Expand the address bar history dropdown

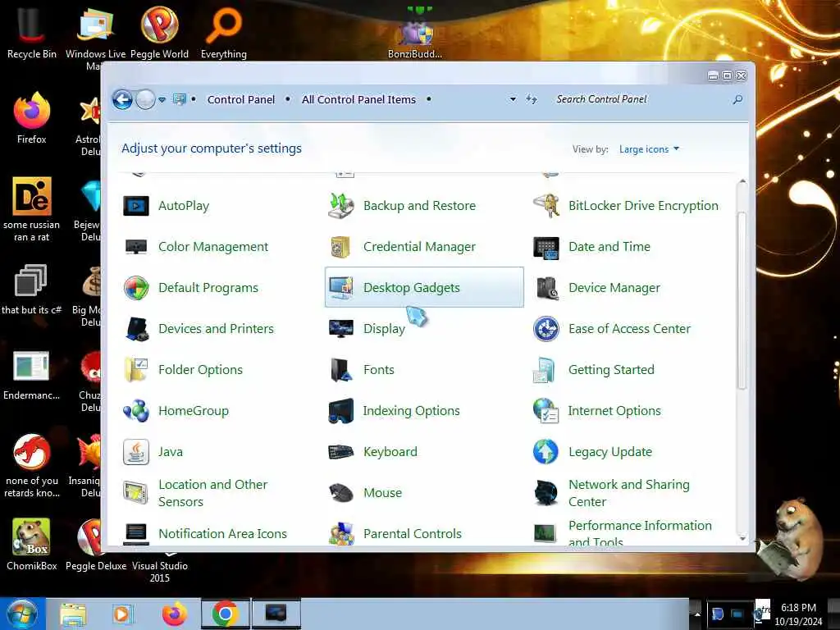point(513,99)
